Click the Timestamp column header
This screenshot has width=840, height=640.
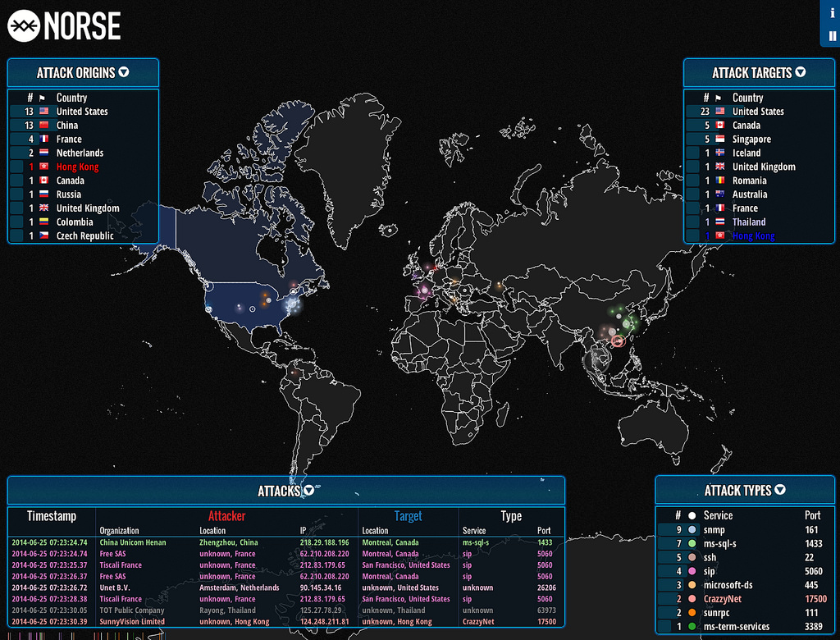coord(52,516)
